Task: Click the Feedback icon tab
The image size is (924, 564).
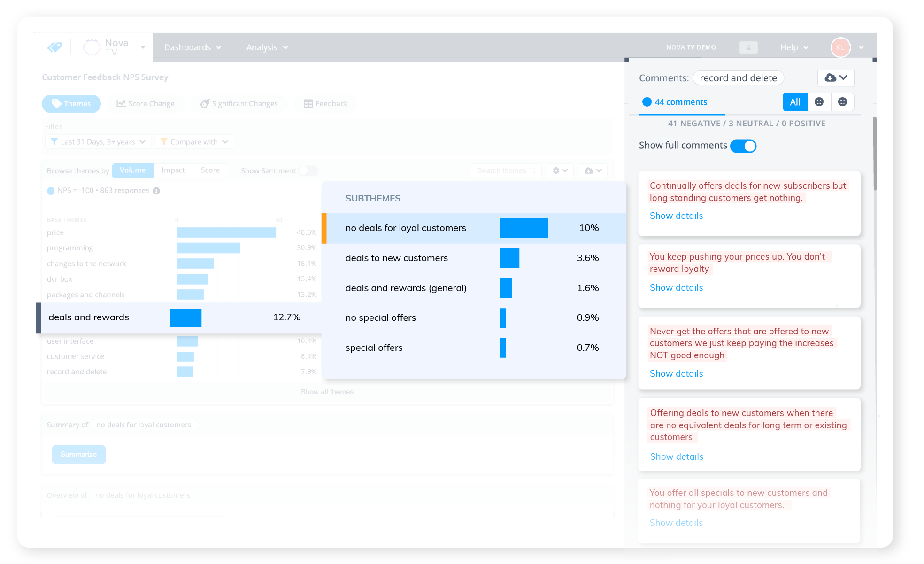Action: [x=325, y=103]
